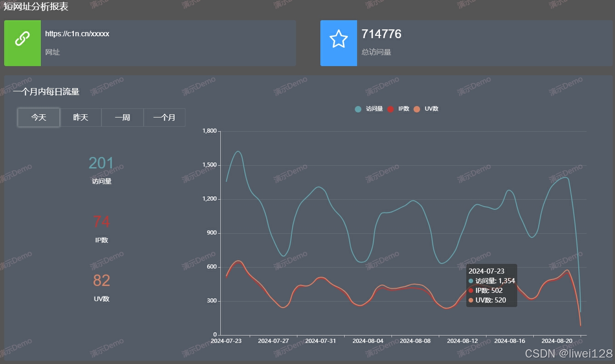The height and width of the screenshot is (364, 615).
Task: Click the 网址 label under the URL
Action: 52,52
